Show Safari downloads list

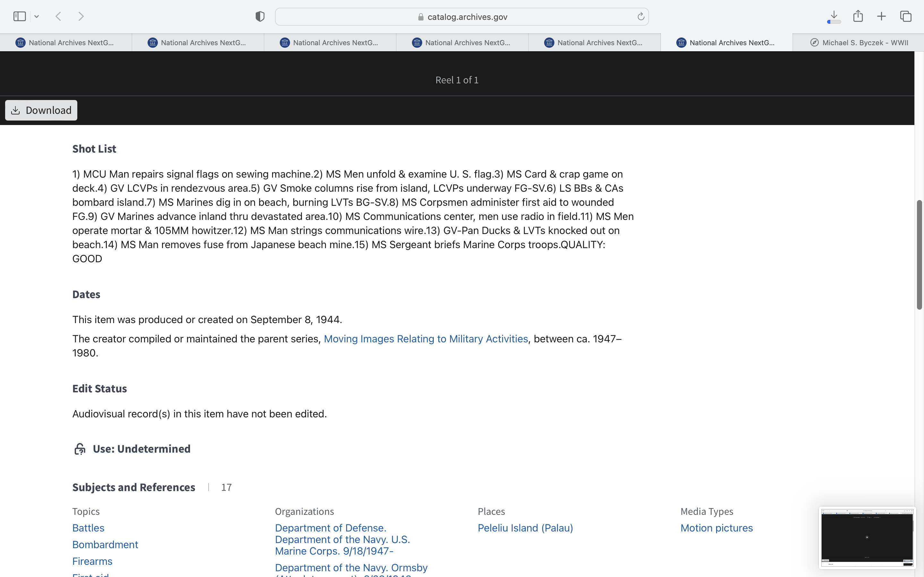(834, 16)
